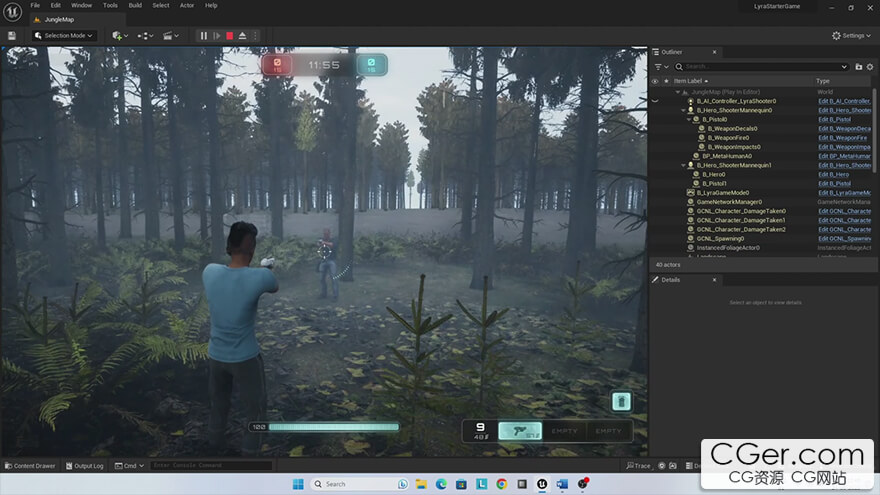
Task: Close the Outliner panel tab
Action: point(714,52)
